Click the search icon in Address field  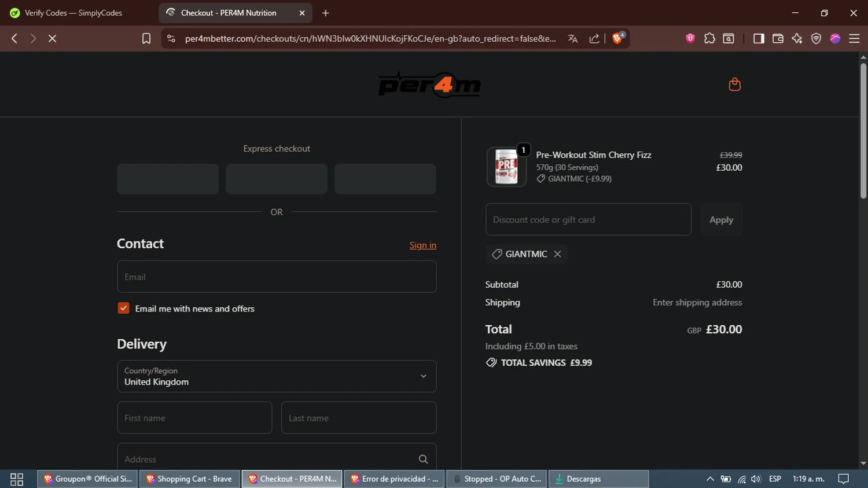[x=423, y=459]
